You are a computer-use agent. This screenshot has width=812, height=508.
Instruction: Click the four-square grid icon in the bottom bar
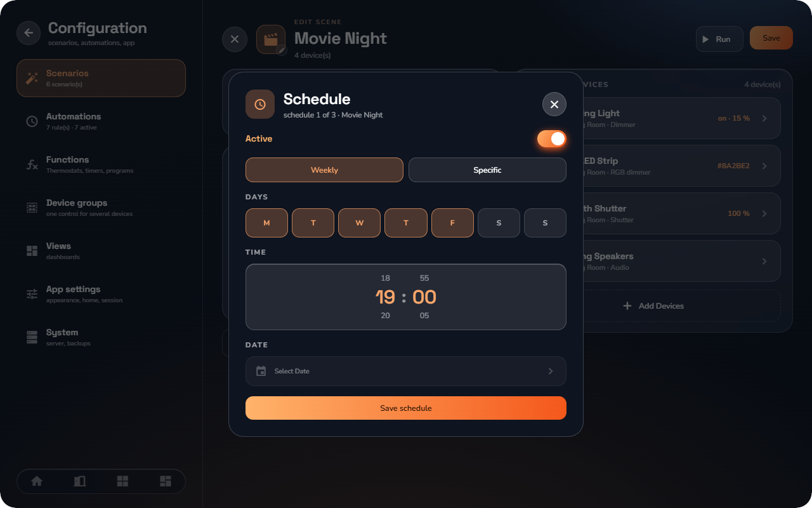pos(122,481)
